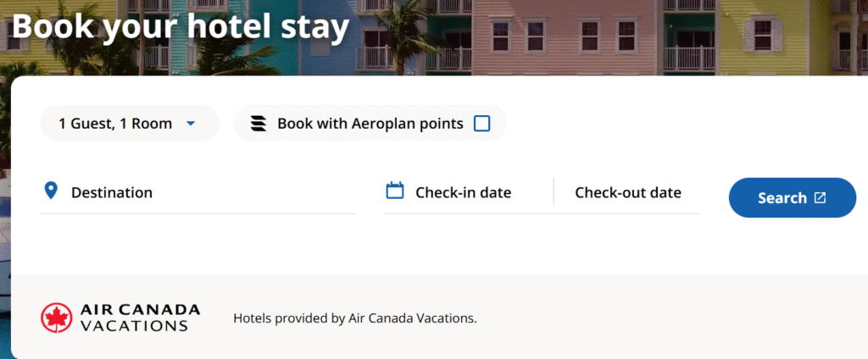Click the Air Canada maple leaf emblem

[57, 318]
